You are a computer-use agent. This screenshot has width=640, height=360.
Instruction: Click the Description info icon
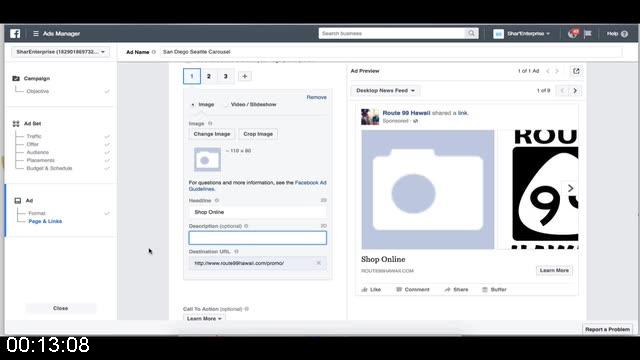coord(246,226)
